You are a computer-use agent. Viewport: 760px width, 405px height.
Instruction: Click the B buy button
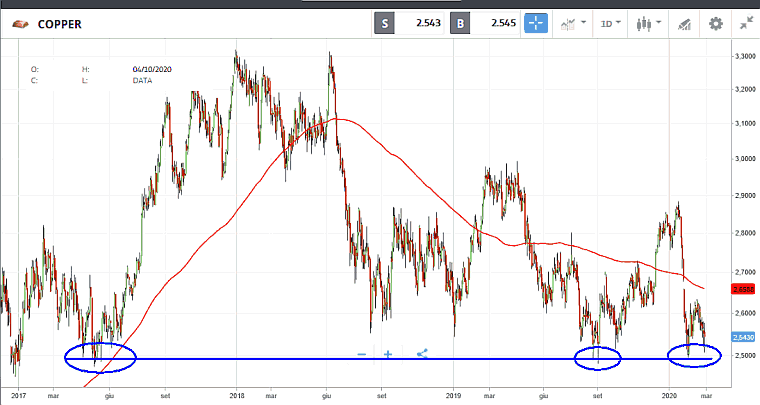(460, 23)
